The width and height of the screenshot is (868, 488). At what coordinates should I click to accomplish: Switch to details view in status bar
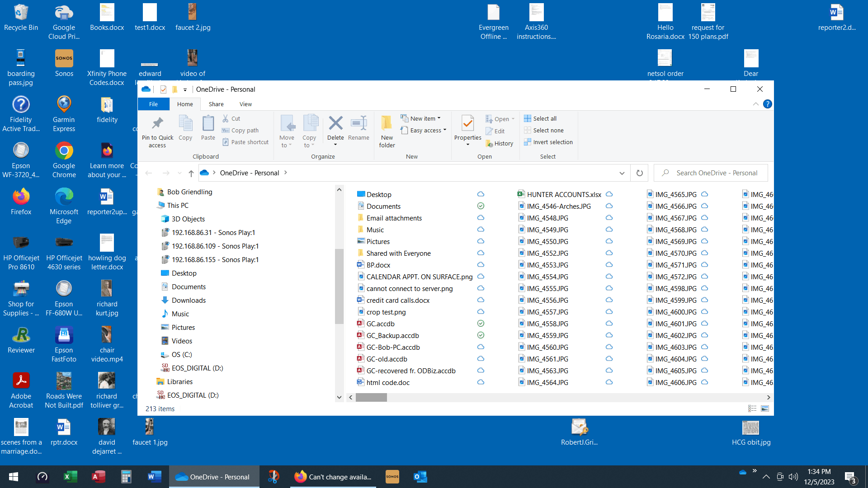pos(752,408)
